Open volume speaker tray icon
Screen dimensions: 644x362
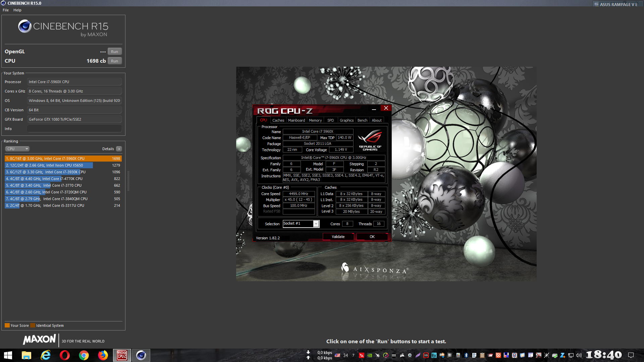coord(579,355)
